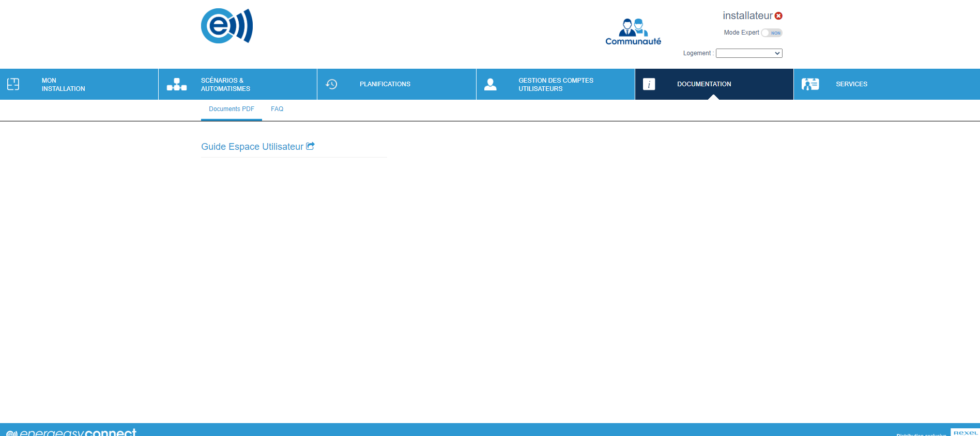Screen dimensions: 980x436
Task: Click the Services ID card icon
Action: click(810, 84)
